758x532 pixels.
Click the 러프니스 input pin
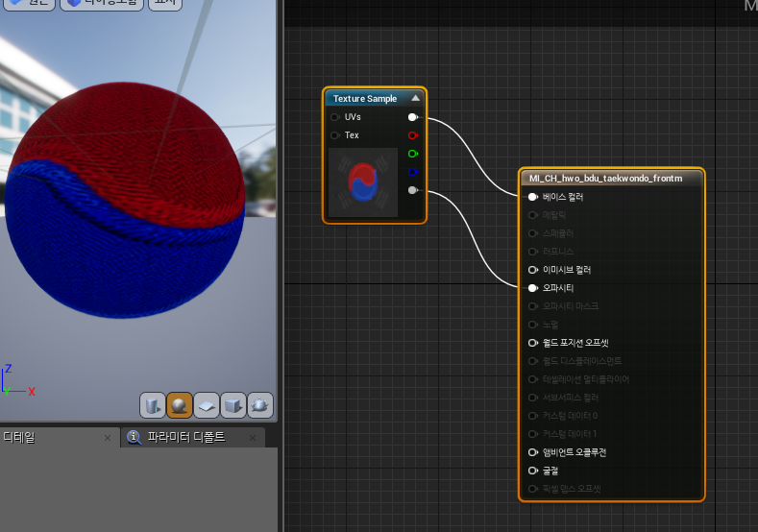[533, 252]
